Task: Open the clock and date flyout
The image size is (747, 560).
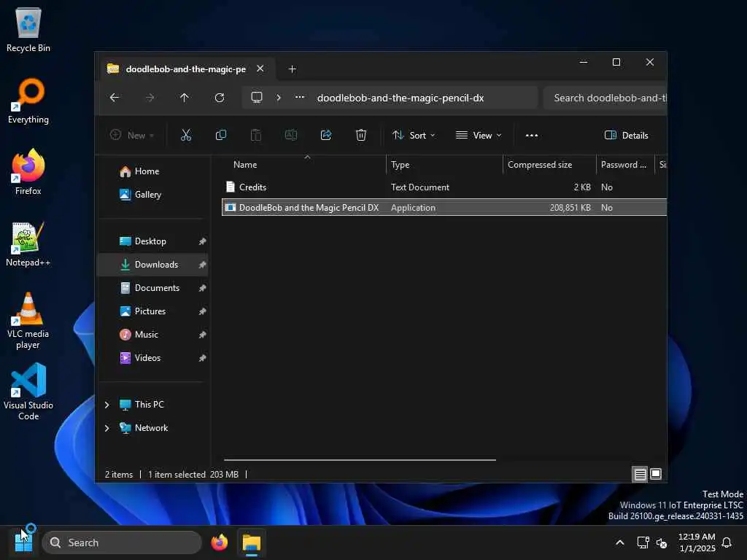Action: [x=697, y=542]
